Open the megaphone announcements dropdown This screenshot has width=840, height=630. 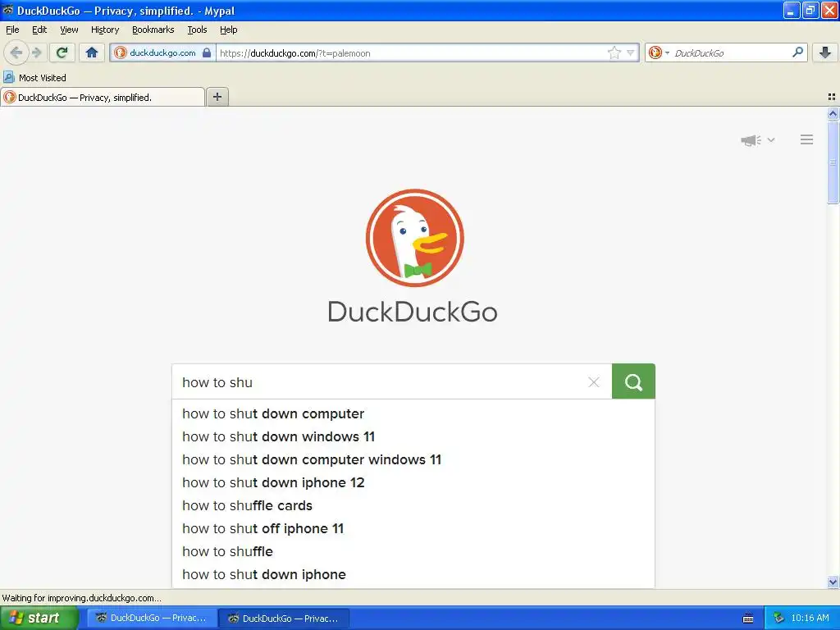(757, 140)
